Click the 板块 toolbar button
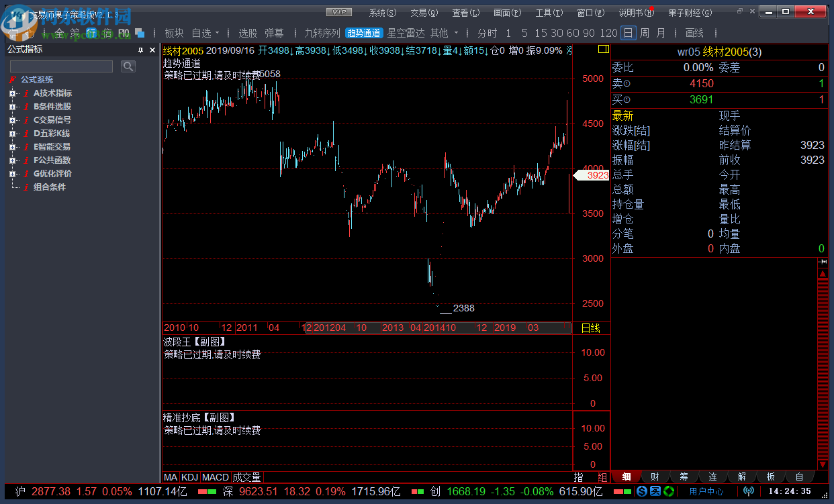The image size is (834, 504). coord(174,33)
